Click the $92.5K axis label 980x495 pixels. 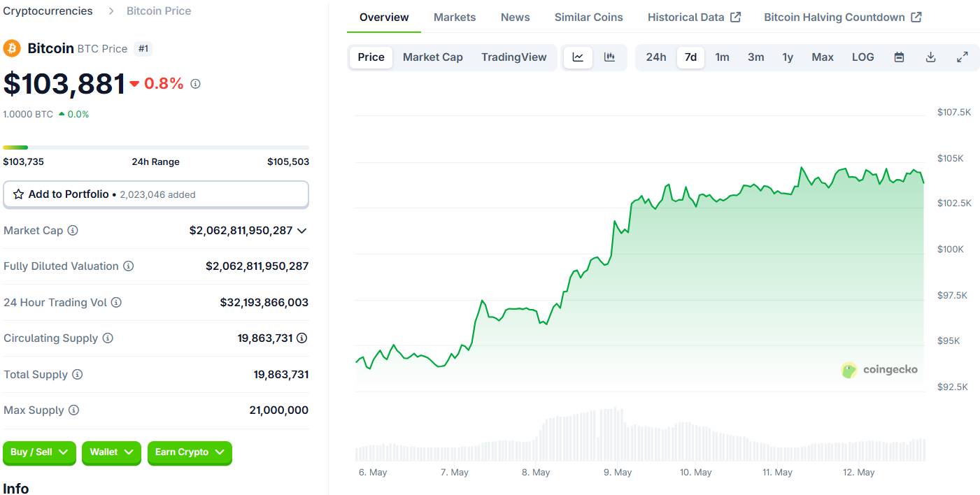(x=953, y=387)
